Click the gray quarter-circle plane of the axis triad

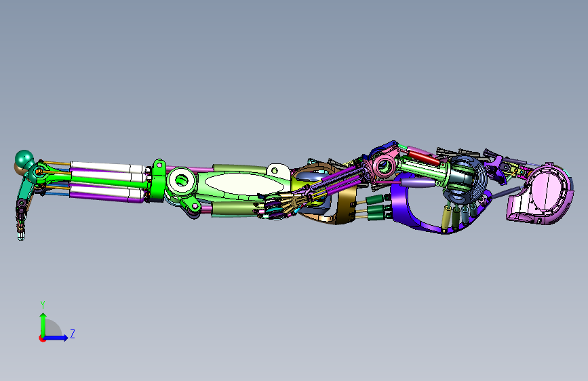pos(52,329)
